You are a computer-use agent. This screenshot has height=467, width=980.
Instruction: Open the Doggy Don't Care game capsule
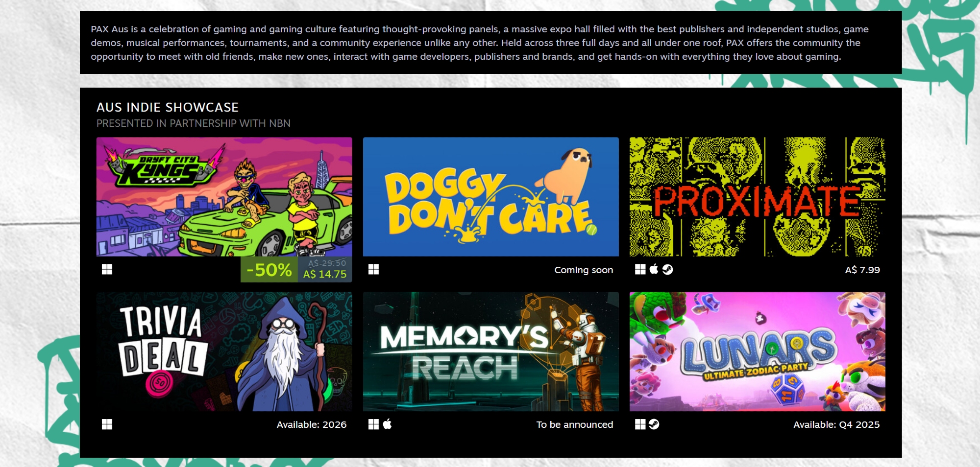[490, 197]
